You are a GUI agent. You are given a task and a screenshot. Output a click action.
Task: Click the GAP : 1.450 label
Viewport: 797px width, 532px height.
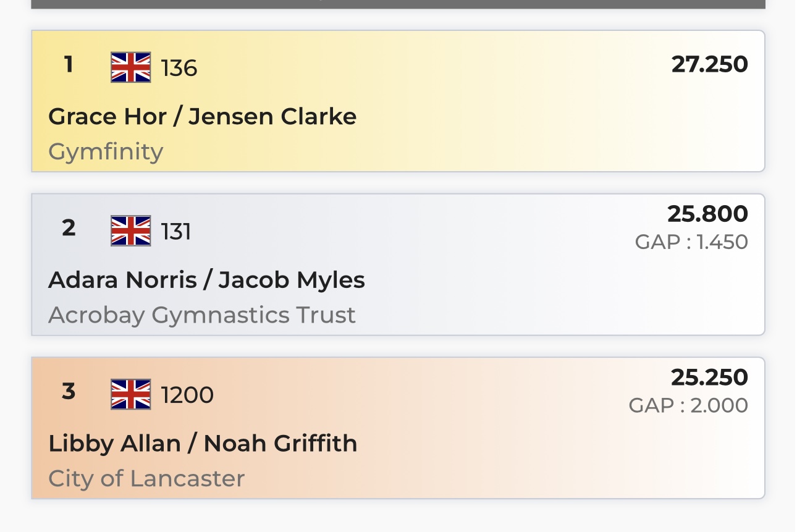[691, 242]
